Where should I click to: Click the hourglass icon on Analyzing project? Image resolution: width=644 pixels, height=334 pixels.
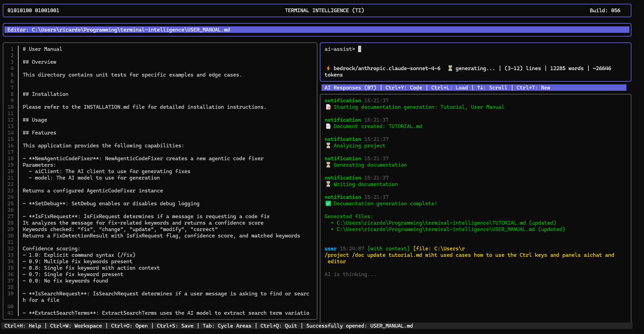[328, 145]
